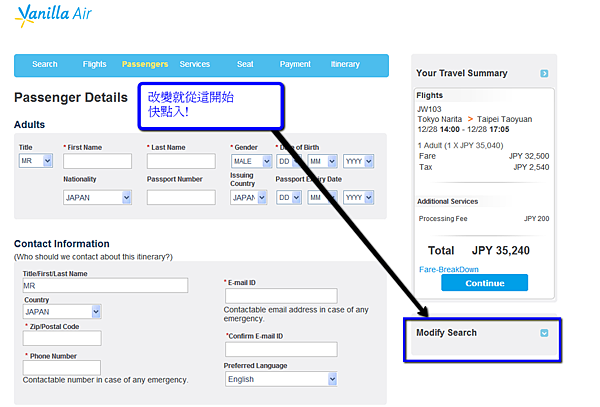Focus the First Name input field
600x407 pixels.
tap(97, 161)
